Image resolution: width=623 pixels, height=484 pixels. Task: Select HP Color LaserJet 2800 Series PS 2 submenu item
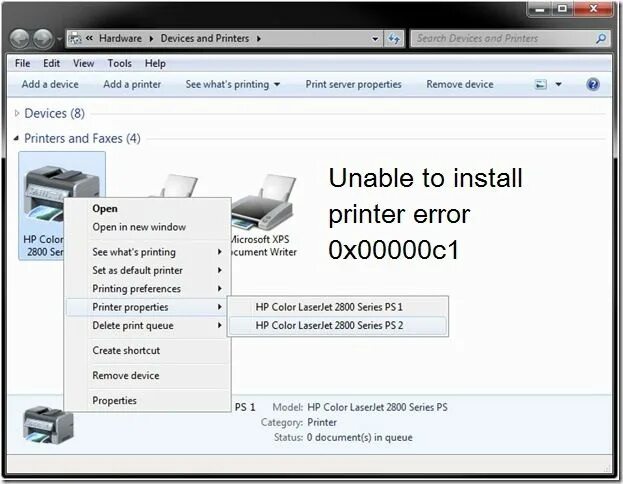pyautogui.click(x=338, y=325)
